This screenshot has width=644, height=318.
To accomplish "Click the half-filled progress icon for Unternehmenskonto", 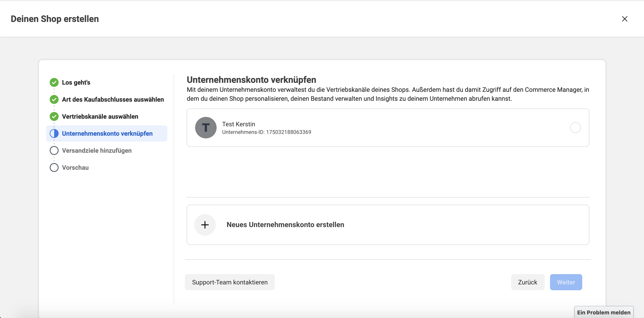I will pos(54,133).
